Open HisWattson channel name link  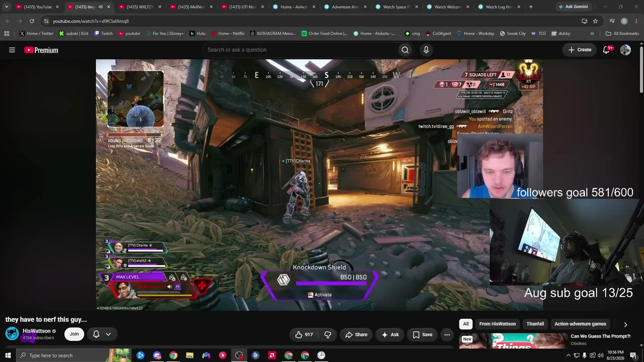click(37, 331)
